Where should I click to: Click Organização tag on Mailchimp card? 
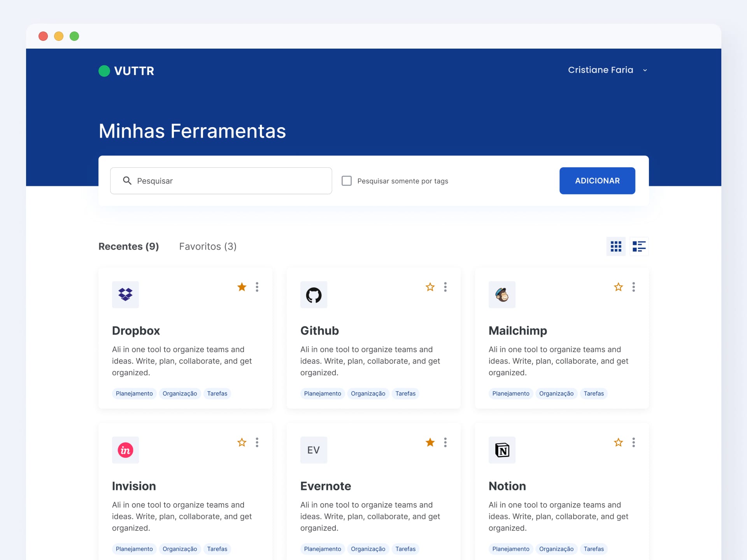556,394
